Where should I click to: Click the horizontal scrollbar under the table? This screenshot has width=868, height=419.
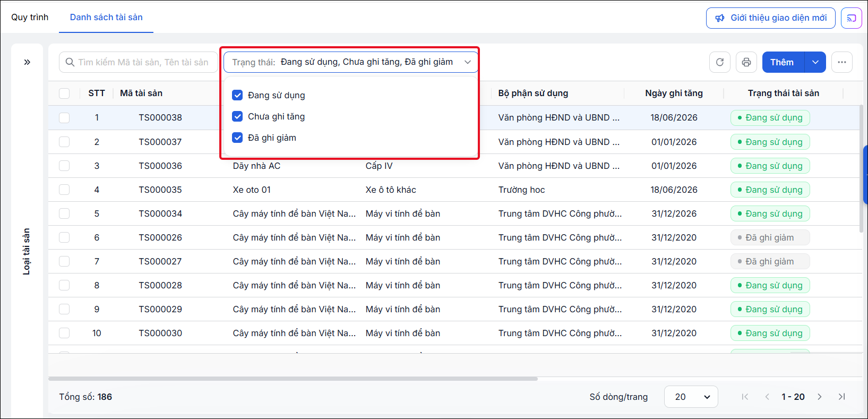[x=293, y=379]
